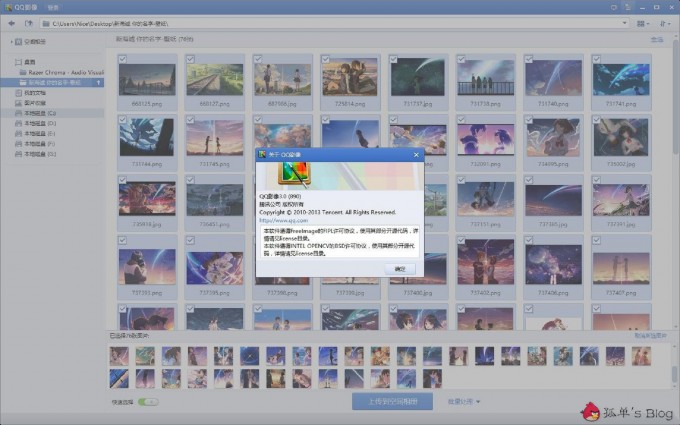Uncheck the 731744.png checkbox
Viewport: 680px width, 425px height.
pyautogui.click(x=123, y=119)
